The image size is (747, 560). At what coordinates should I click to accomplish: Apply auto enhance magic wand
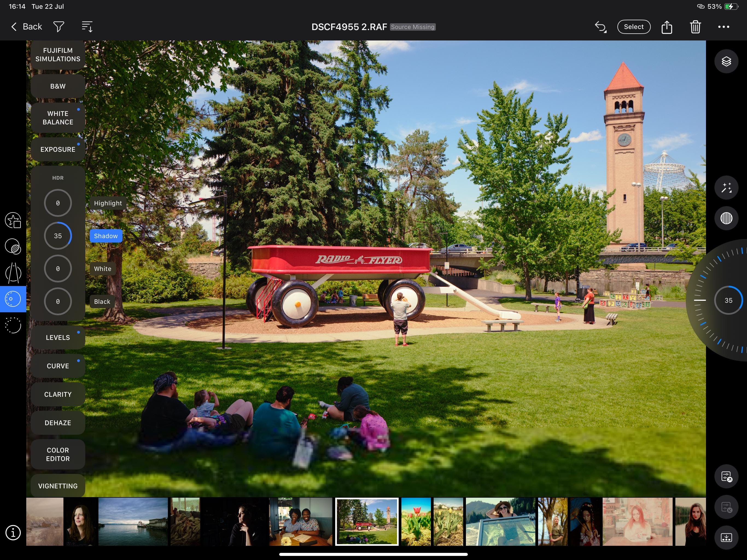pyautogui.click(x=726, y=188)
